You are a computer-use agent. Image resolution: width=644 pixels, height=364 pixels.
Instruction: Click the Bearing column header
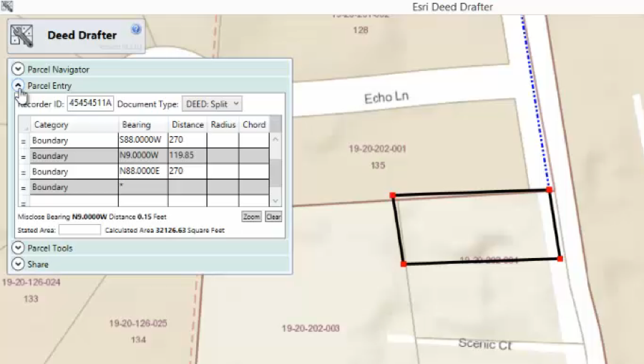click(x=143, y=125)
